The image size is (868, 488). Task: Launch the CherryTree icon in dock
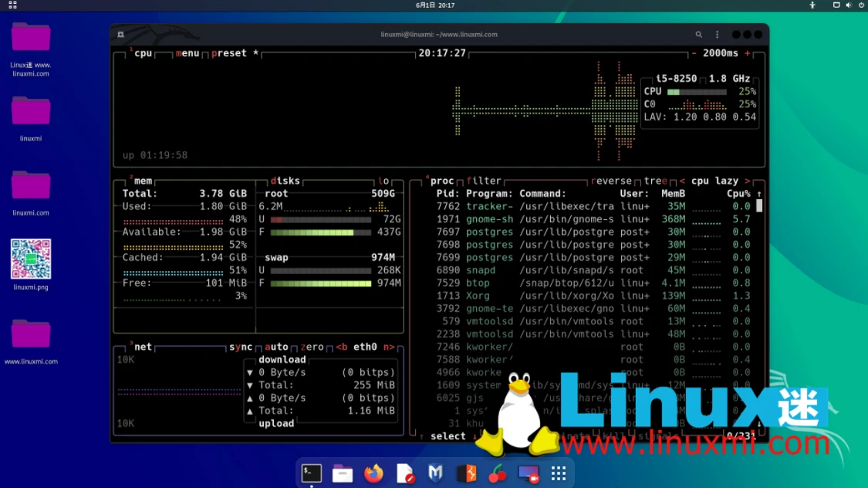point(497,473)
